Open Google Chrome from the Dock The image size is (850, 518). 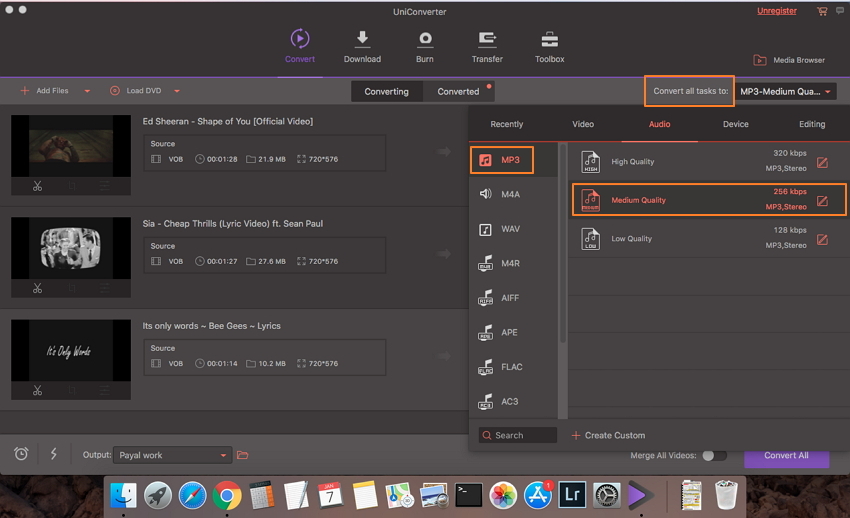227,495
